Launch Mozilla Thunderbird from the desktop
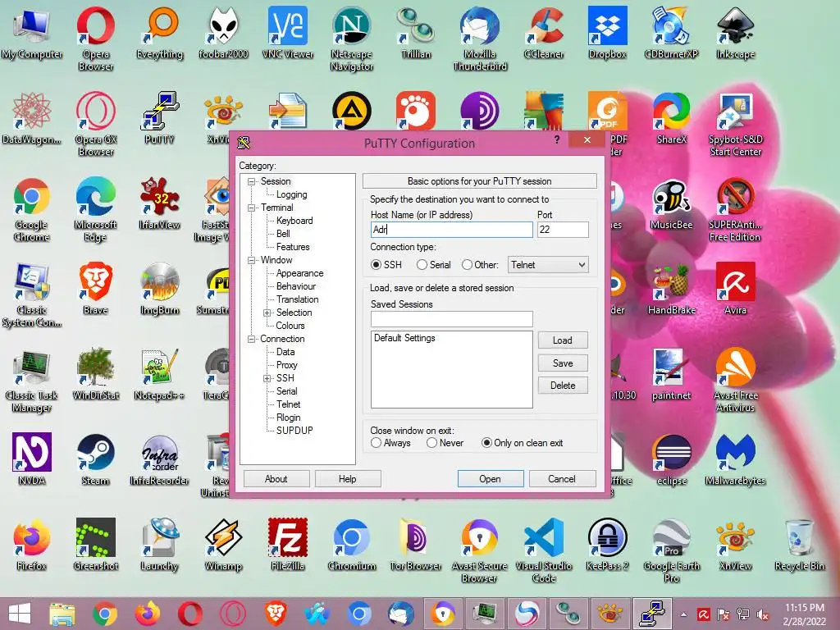 pyautogui.click(x=480, y=38)
